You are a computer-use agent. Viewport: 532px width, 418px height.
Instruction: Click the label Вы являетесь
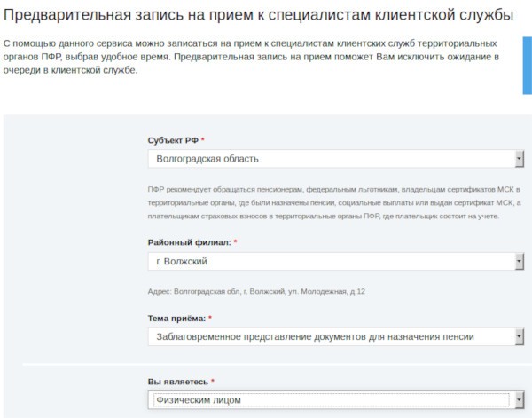(178, 382)
